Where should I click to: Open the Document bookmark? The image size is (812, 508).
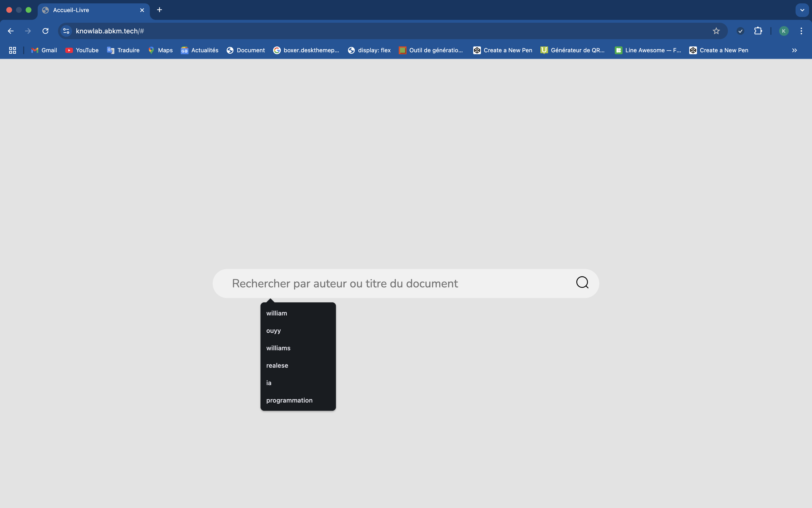click(246, 50)
